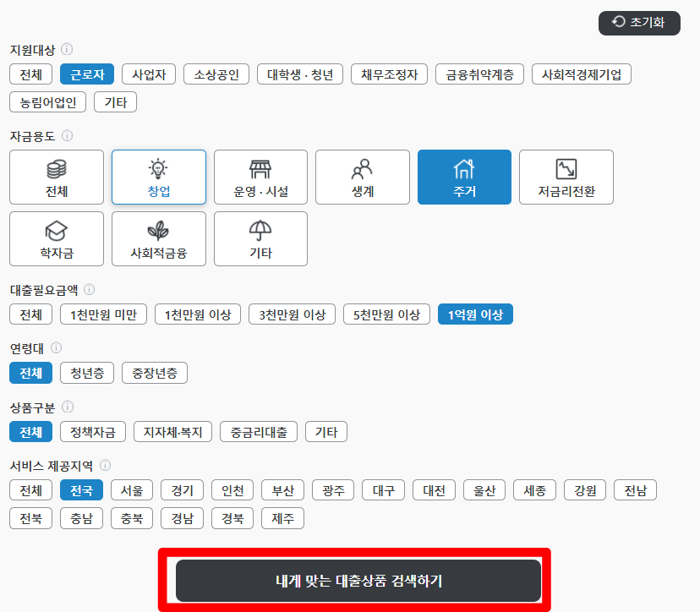Viewport: 700px width, 612px height.
Task: Choose the 생계 people icon
Action: (362, 167)
